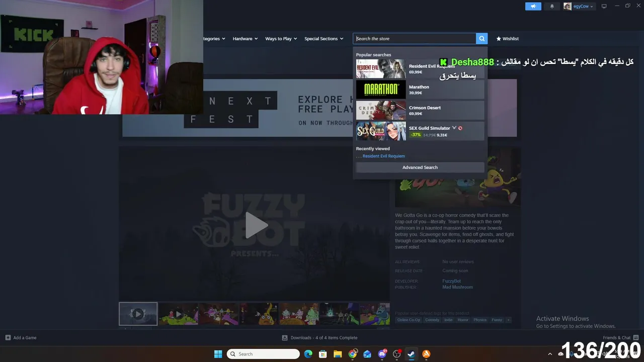Viewport: 644px width, 362px height.
Task: Open the Outlook mail taskbar icon
Action: pos(367,354)
